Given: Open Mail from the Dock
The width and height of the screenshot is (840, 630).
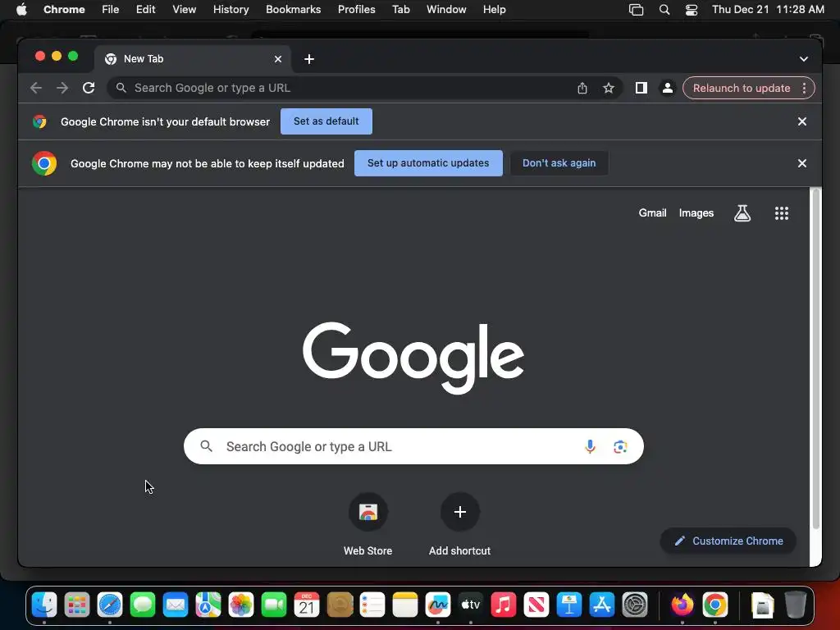Looking at the screenshot, I should point(176,605).
